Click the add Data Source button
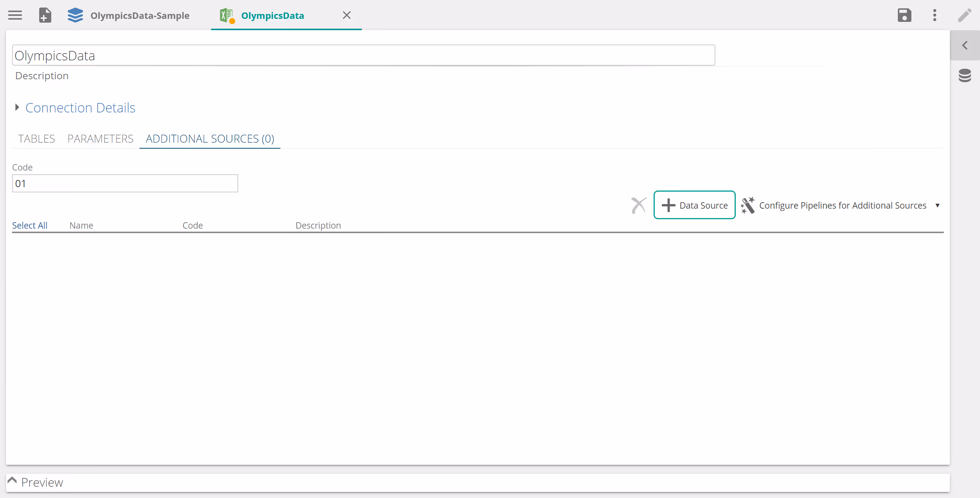 click(694, 205)
